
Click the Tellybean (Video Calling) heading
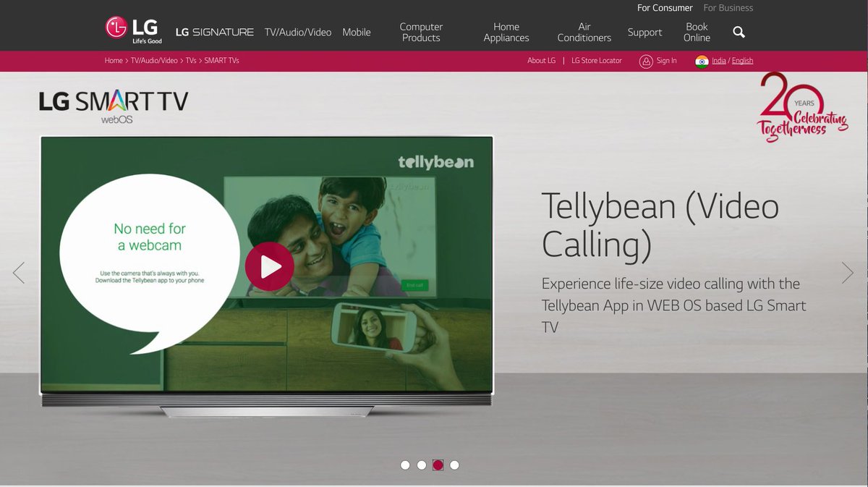click(660, 225)
